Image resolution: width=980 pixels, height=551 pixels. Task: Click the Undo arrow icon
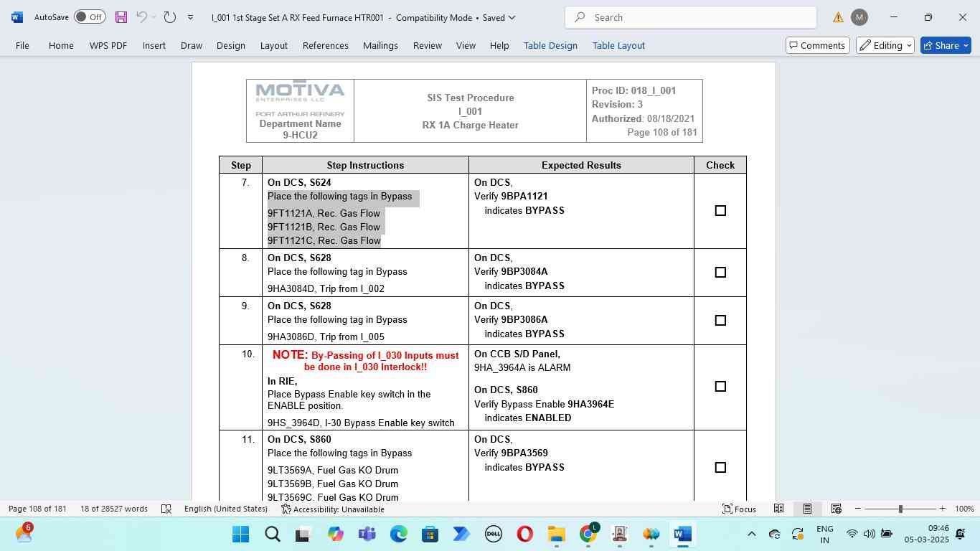[x=141, y=17]
